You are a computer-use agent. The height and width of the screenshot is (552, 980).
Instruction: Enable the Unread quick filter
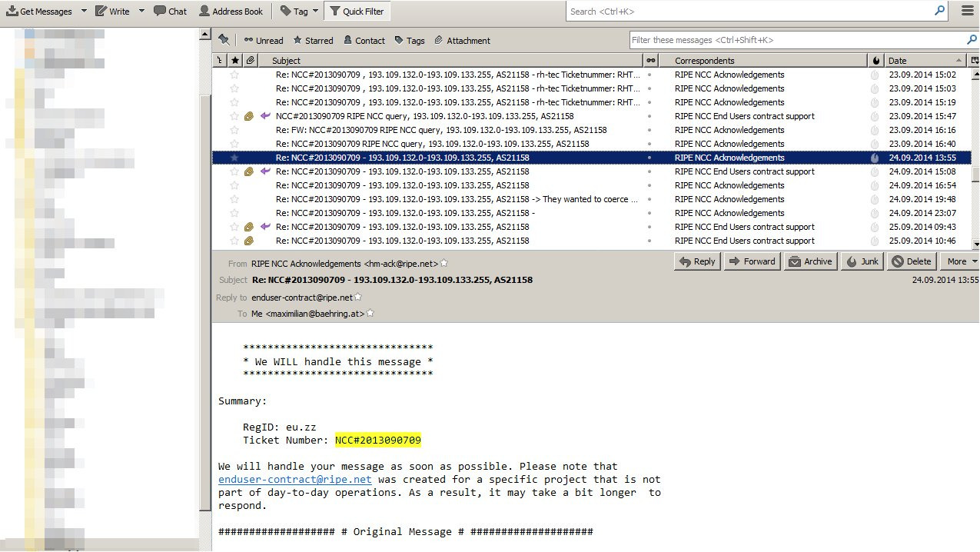coord(264,41)
